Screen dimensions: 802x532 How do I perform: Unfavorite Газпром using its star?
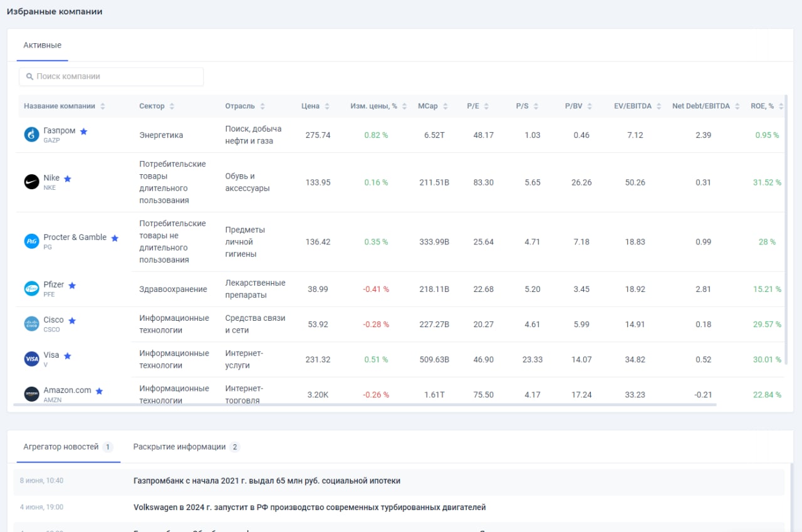coord(83,131)
